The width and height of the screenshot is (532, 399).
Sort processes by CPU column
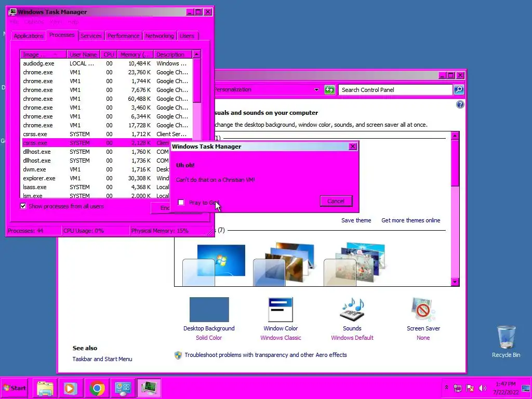[109, 55]
